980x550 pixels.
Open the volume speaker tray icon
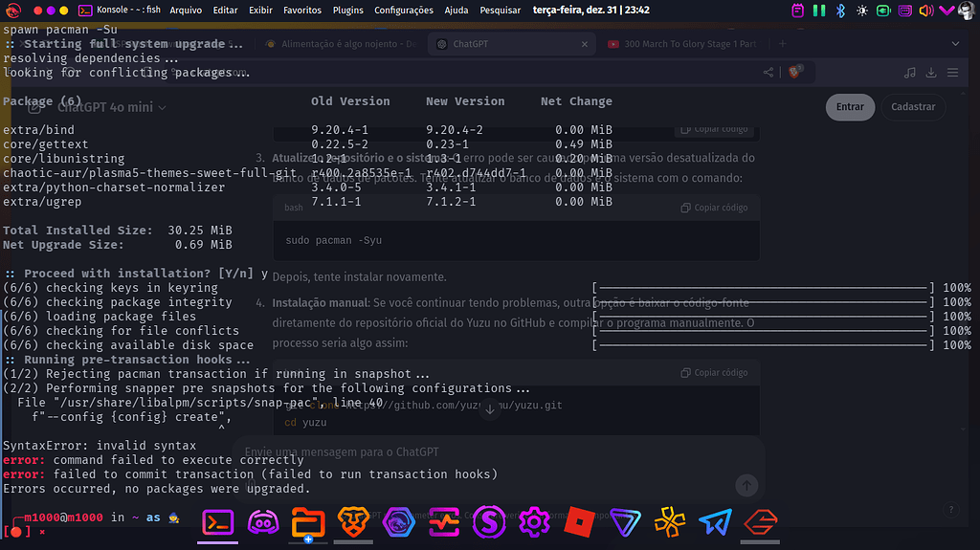pyautogui.click(x=926, y=11)
